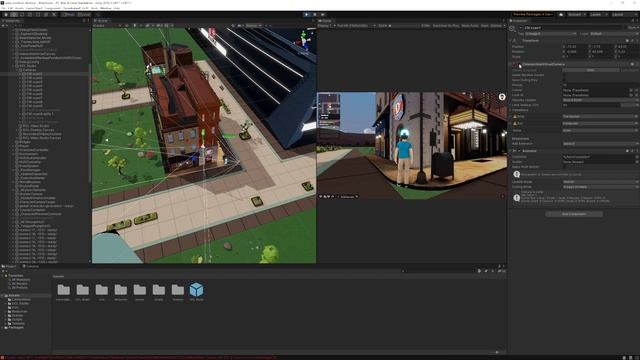
Task: Click the round help icon in Game view
Action: [x=502, y=97]
